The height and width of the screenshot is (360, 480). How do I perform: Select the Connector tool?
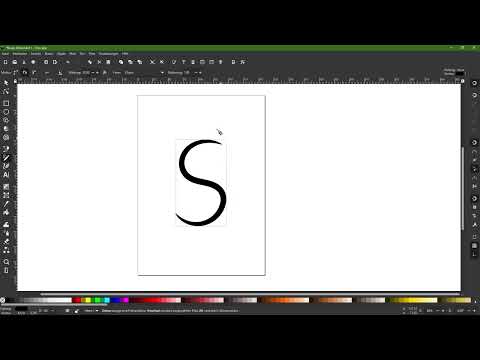[6, 250]
